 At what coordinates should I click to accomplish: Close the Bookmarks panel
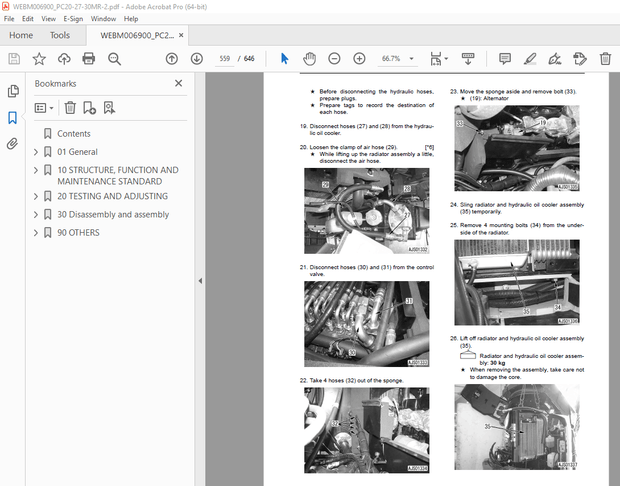178,83
